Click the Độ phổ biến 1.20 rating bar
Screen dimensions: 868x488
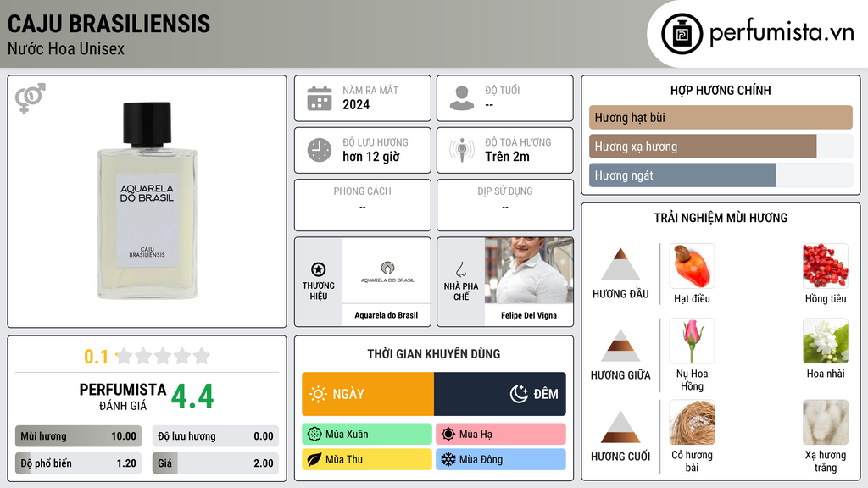79,463
